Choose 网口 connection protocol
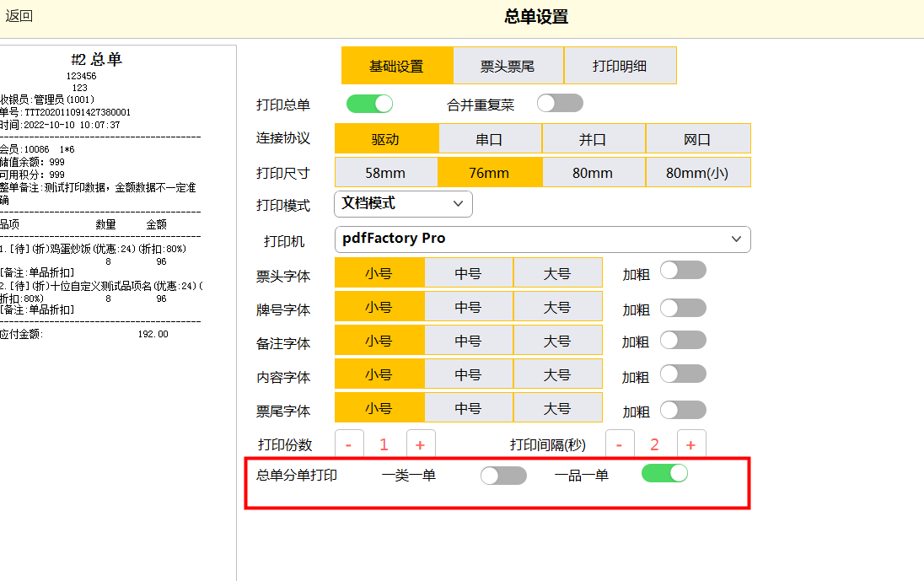The image size is (924, 581). tap(697, 139)
